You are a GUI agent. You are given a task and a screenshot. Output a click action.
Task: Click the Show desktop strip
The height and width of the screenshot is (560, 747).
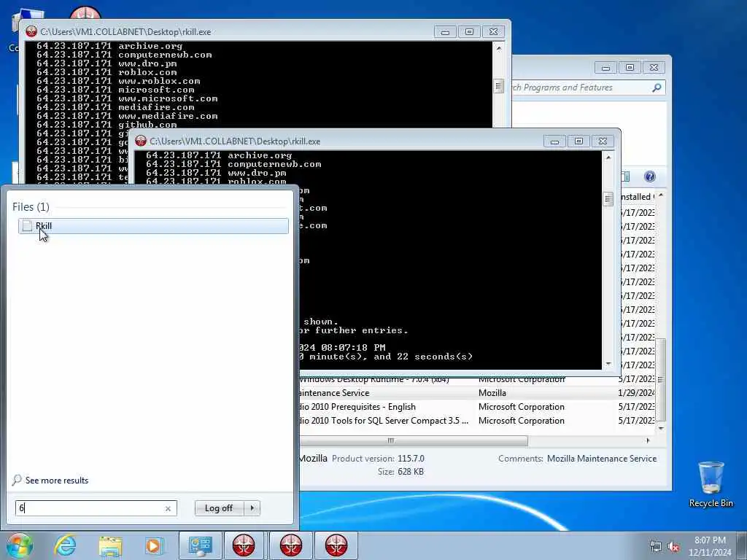pos(743,545)
